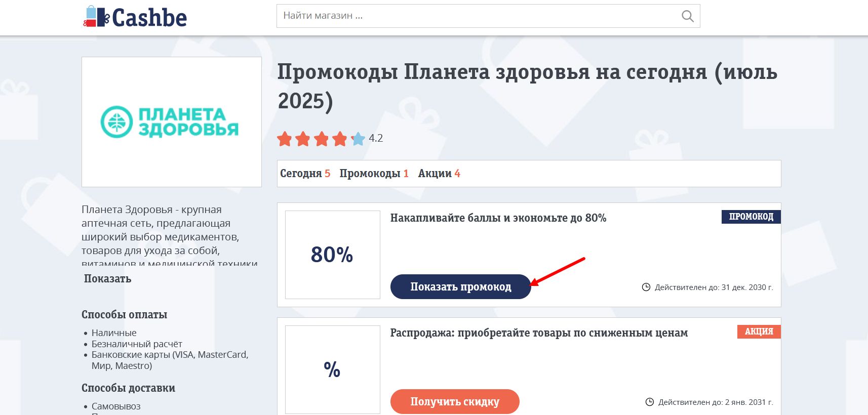The height and width of the screenshot is (415, 868).
Task: Click the 'Получить скидку' button
Action: tap(455, 402)
